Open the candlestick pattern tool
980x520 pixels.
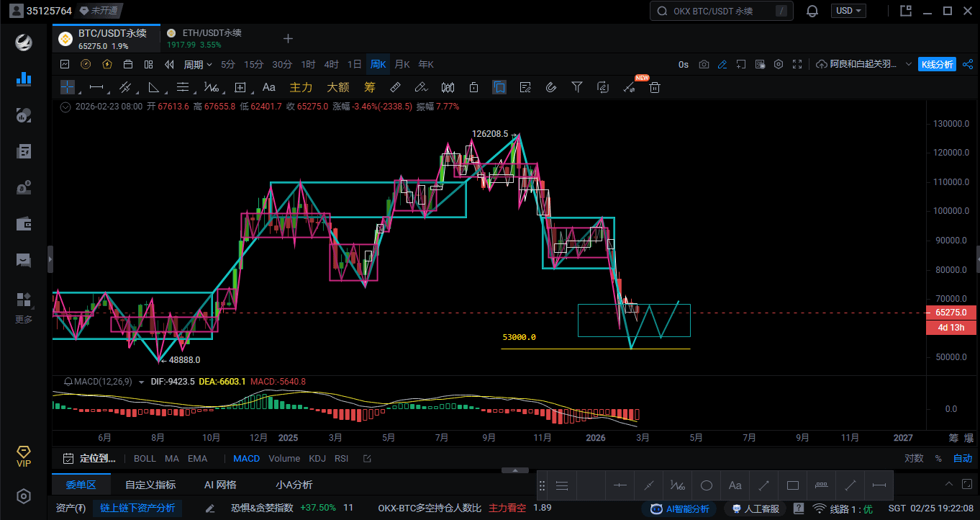coord(448,87)
